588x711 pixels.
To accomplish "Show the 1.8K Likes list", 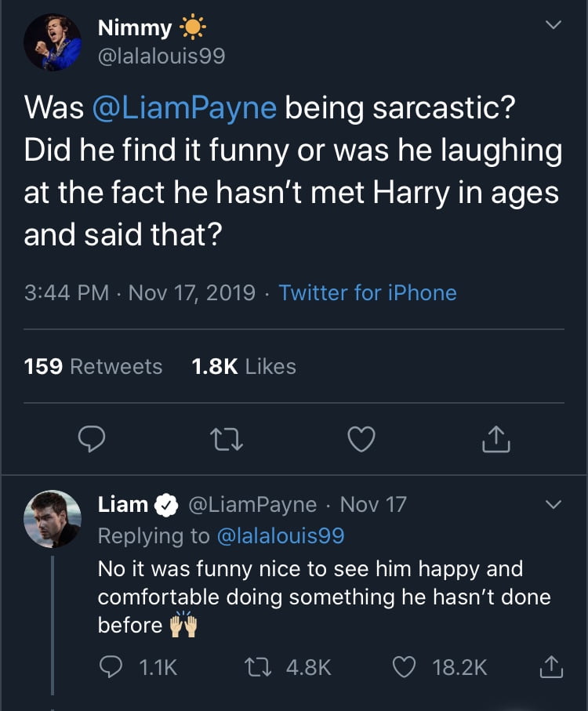I will pos(244,366).
